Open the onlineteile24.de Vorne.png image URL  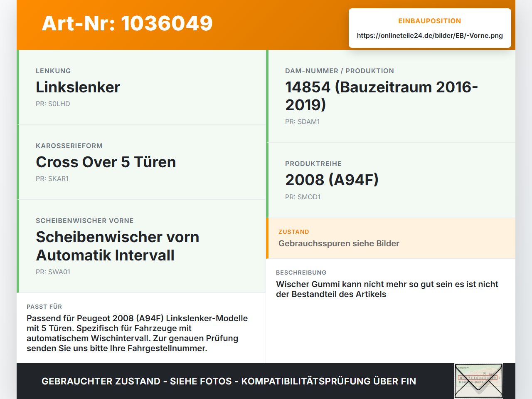coord(430,35)
